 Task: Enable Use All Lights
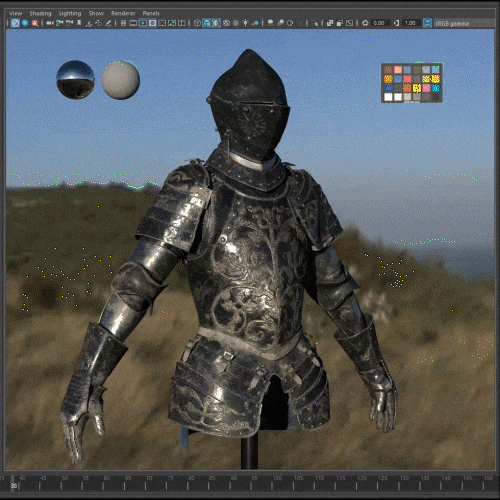pyautogui.click(x=245, y=23)
